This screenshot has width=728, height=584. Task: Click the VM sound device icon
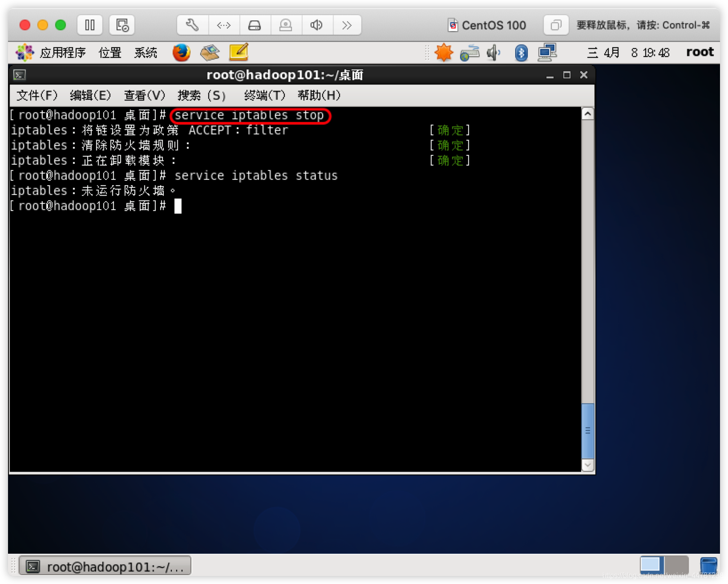pos(317,25)
